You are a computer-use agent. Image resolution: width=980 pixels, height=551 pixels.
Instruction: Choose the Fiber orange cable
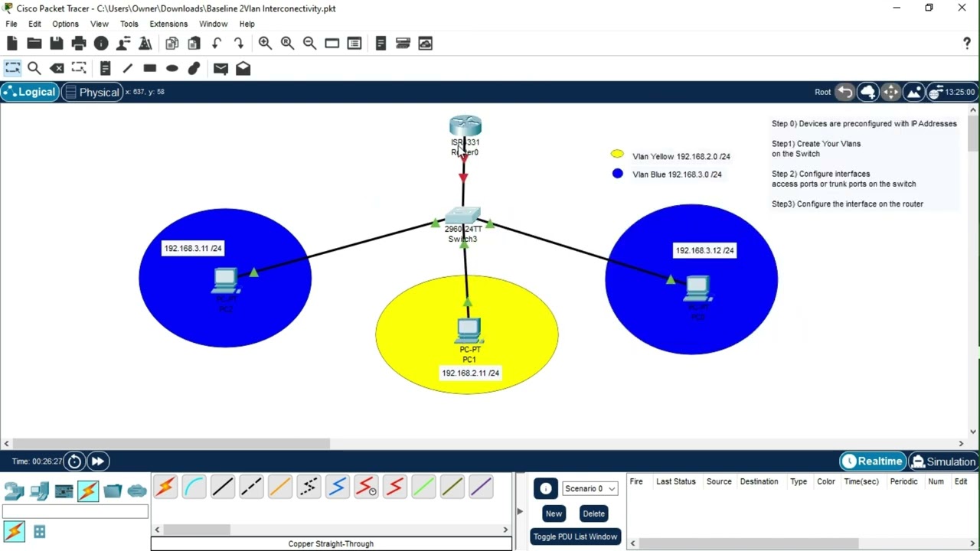point(280,487)
